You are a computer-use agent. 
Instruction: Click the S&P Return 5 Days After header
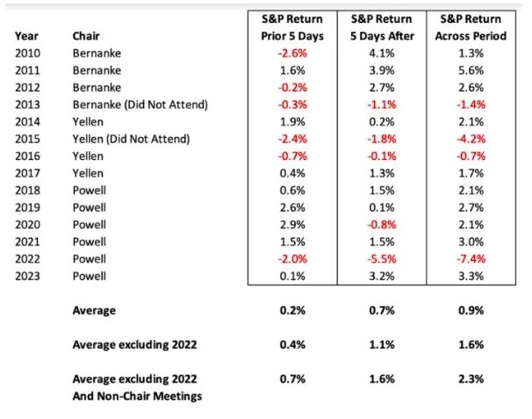(382, 27)
